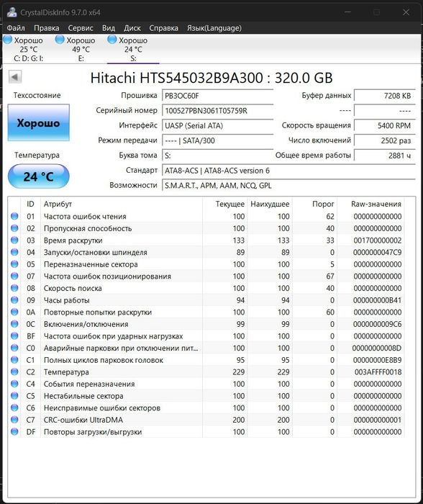Open the Вид menu
Viewport: 423px width, 504px height.
[109, 28]
